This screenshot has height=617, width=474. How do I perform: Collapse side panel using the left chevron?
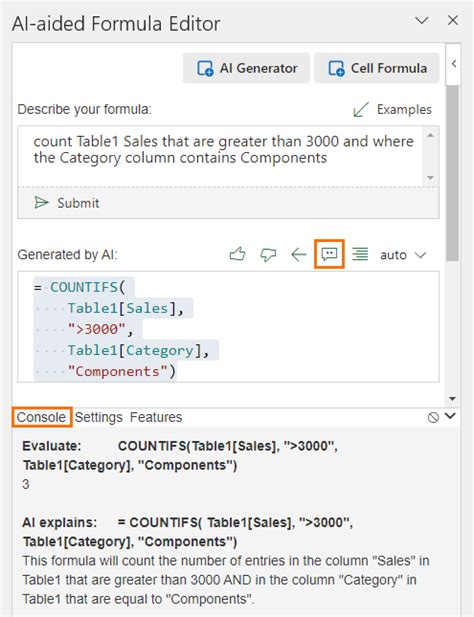pyautogui.click(x=454, y=64)
